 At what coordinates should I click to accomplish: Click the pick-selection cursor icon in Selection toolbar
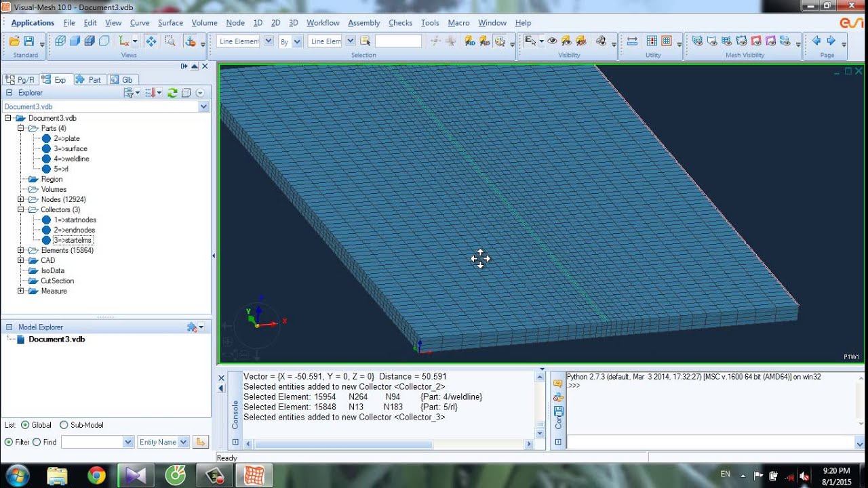tap(366, 41)
